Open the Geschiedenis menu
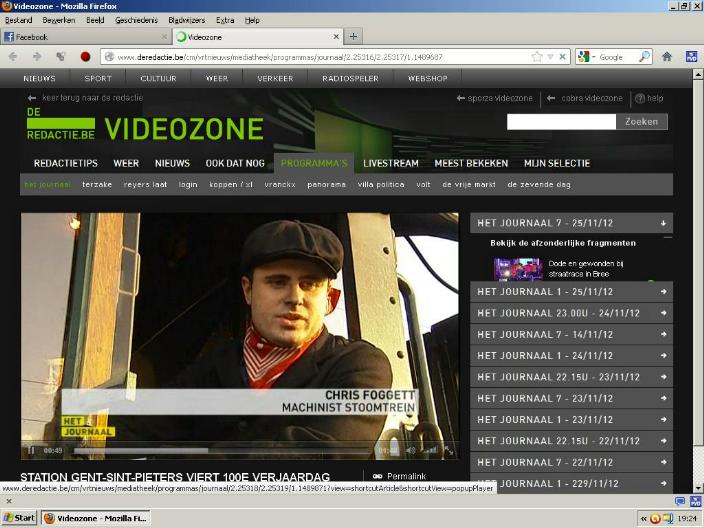 (136, 20)
